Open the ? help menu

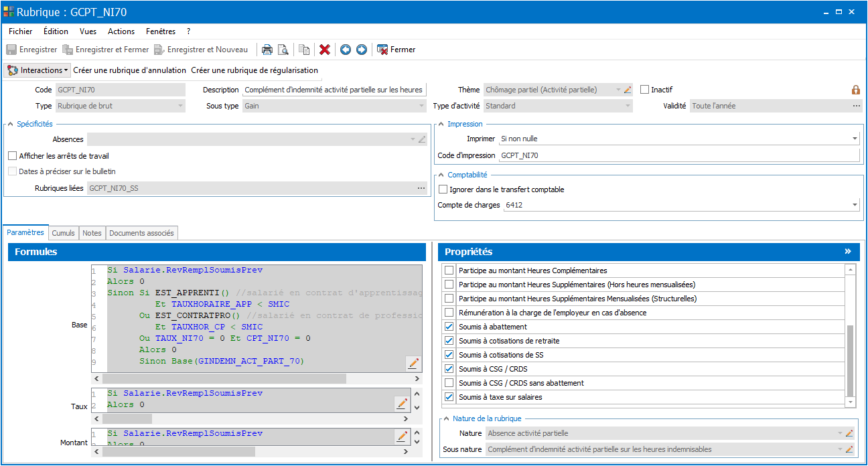(189, 31)
